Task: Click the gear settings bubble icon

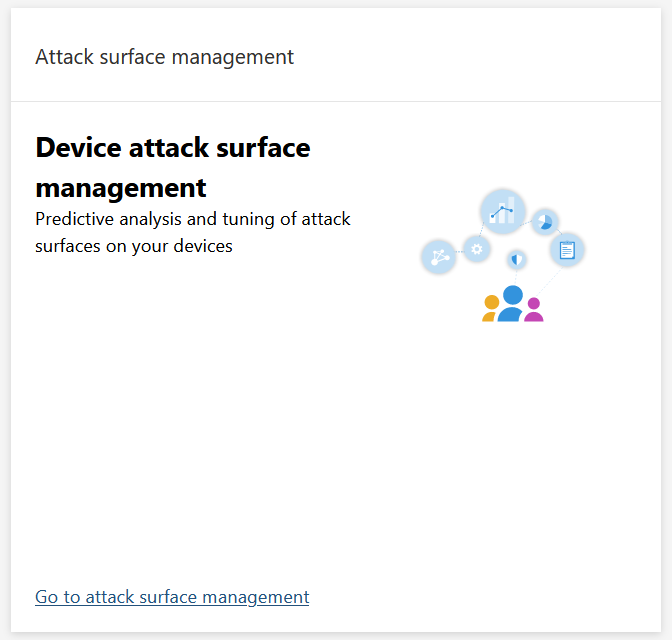Action: [x=476, y=249]
